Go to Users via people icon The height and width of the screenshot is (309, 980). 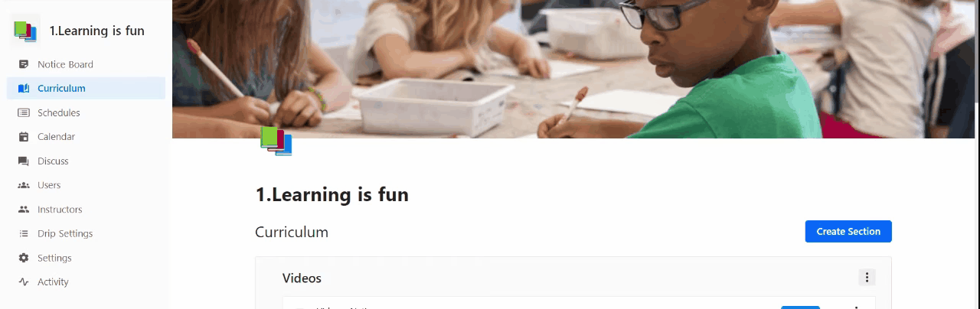[24, 185]
